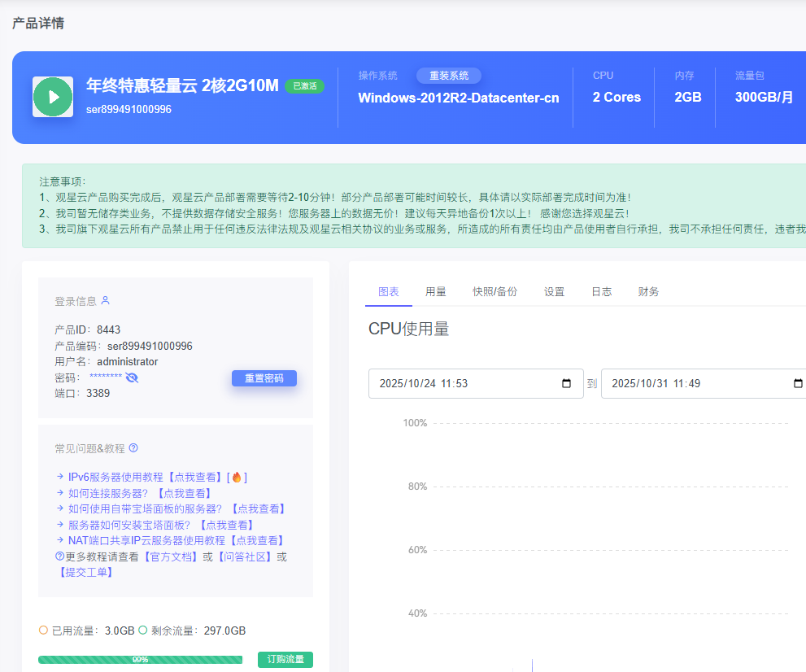Toggle password visibility eye icon
Viewport: 806px width, 672px height.
(132, 377)
